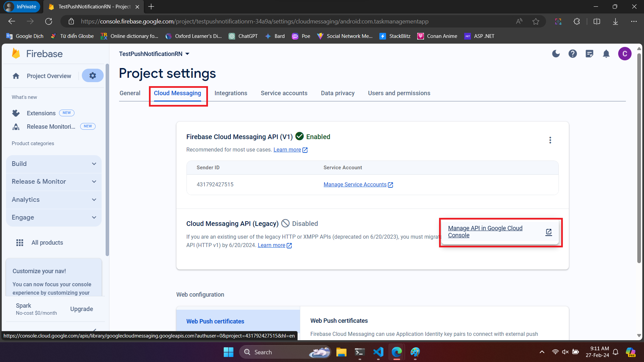Open browser split screen icon
The width and height of the screenshot is (644, 362).
597,21
